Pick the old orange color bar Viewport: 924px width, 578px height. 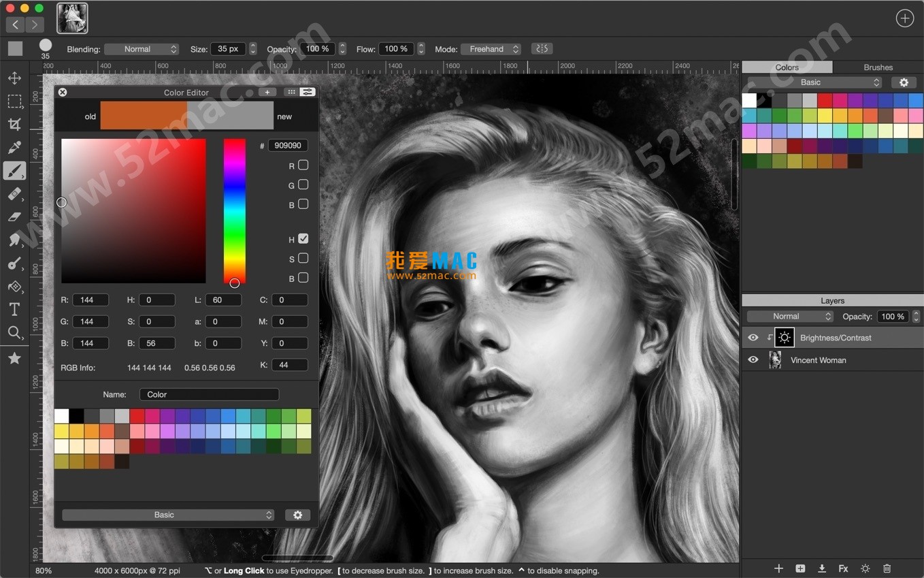tap(144, 116)
